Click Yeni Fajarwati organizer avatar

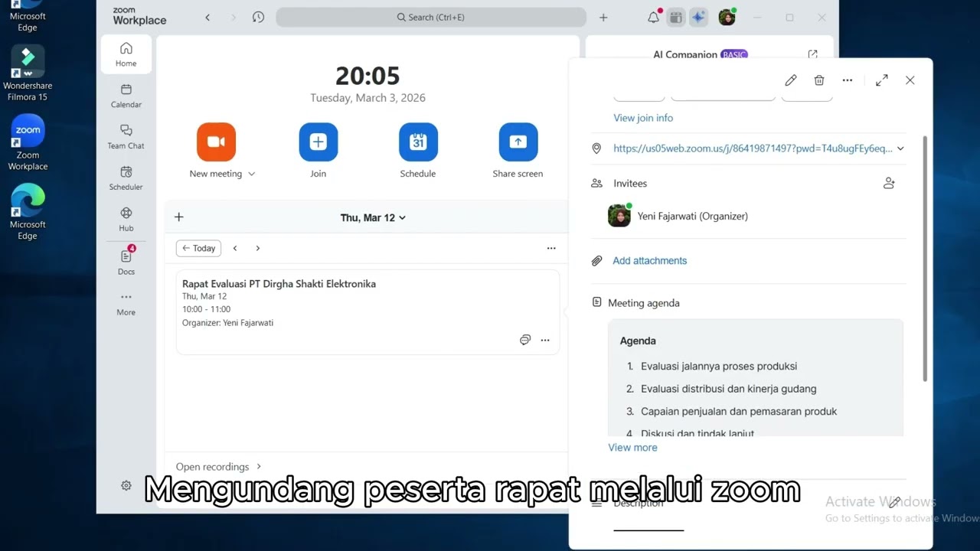click(x=619, y=216)
